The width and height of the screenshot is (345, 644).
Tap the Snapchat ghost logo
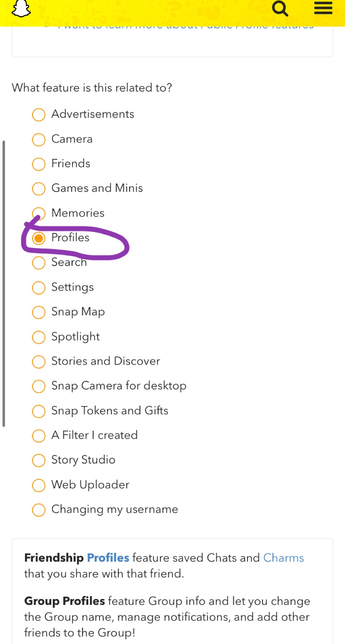point(21,8)
